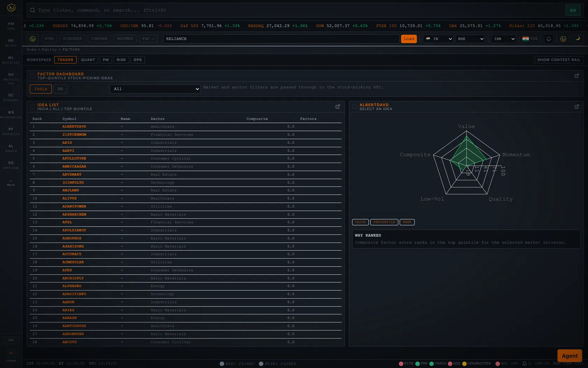Switch to the RISK workspace tab
This screenshot has width=588, height=368.
121,60
